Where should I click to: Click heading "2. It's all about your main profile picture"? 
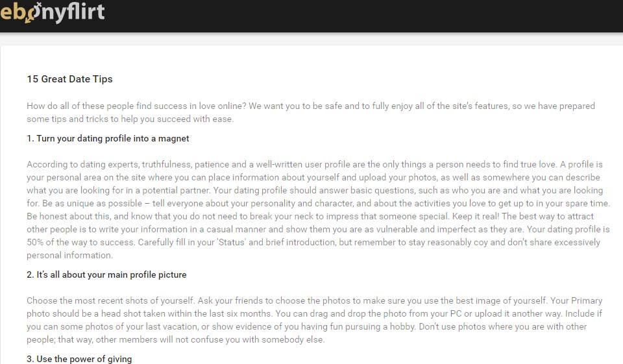pyautogui.click(x=106, y=274)
